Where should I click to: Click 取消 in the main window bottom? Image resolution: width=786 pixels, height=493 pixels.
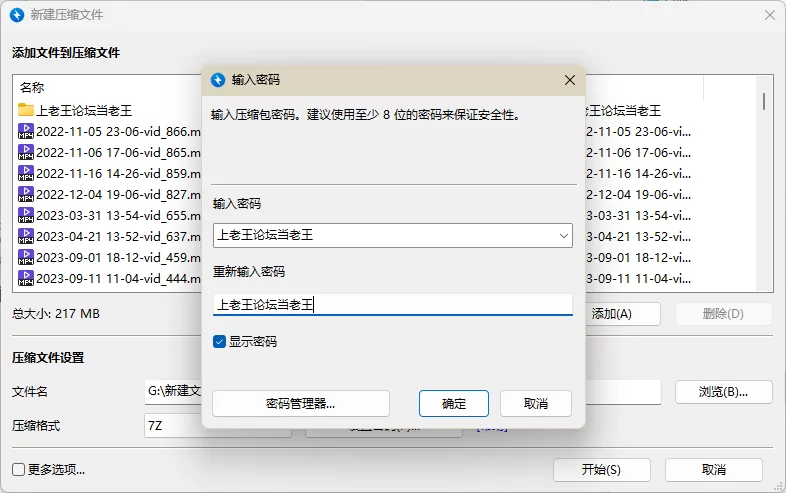[x=714, y=470]
